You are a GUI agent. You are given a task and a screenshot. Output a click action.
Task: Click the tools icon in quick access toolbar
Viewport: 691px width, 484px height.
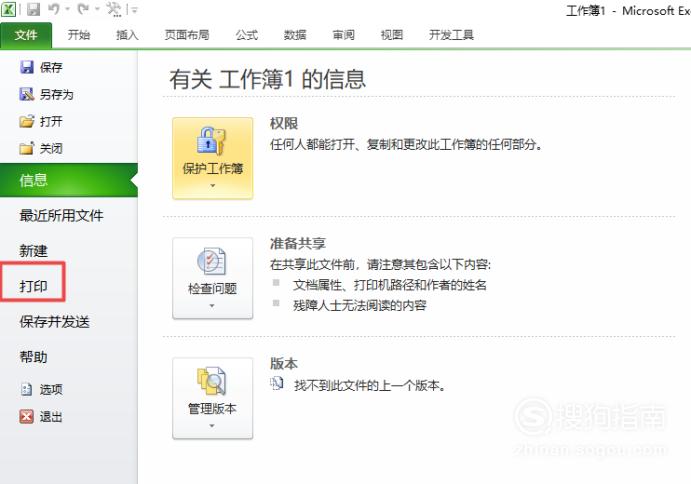pos(113,9)
